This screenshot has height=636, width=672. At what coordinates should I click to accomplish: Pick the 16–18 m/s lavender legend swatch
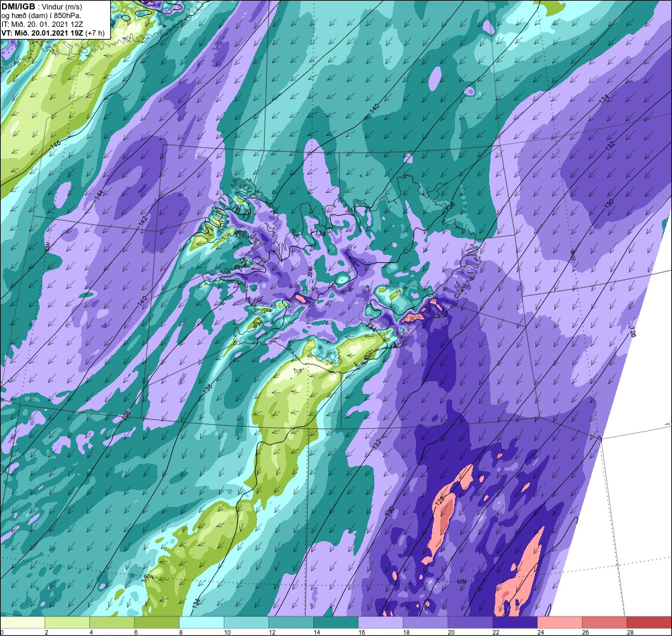point(380,623)
